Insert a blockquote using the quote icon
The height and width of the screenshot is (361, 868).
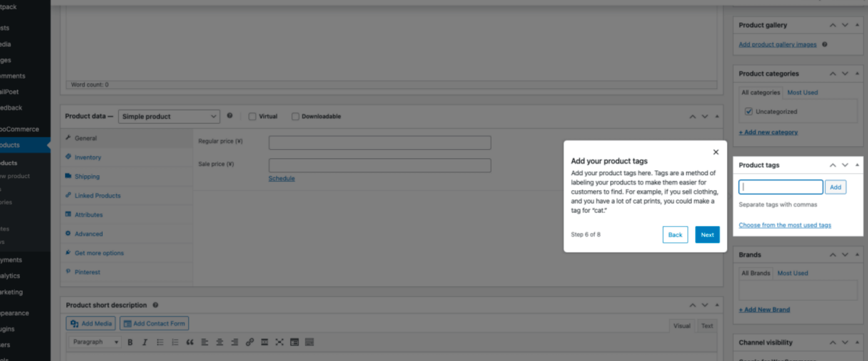pyautogui.click(x=190, y=342)
